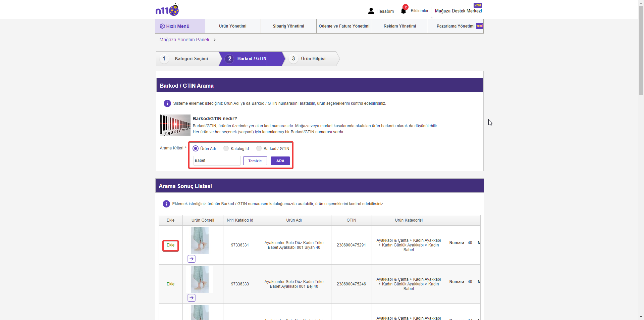The image size is (644, 320).
Task: Click product thumbnail of Siyah 40 Babet
Action: pyautogui.click(x=200, y=240)
